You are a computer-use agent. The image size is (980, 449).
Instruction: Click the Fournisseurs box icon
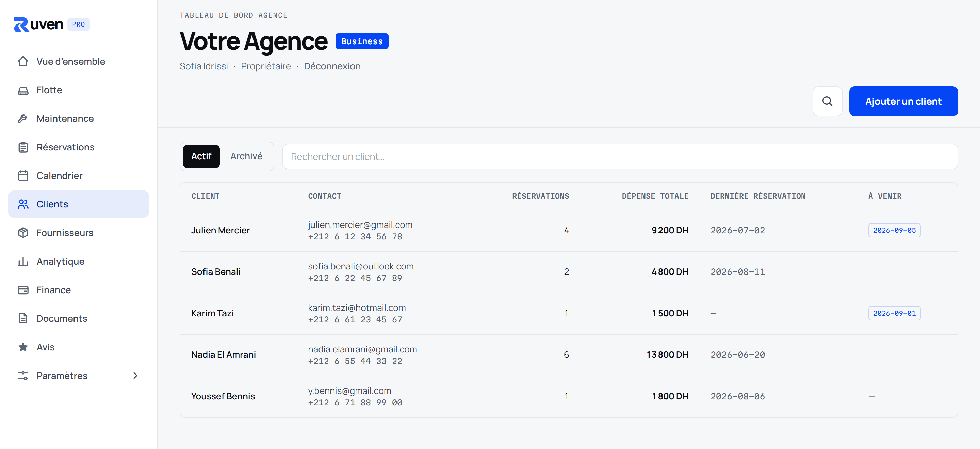pos(23,233)
